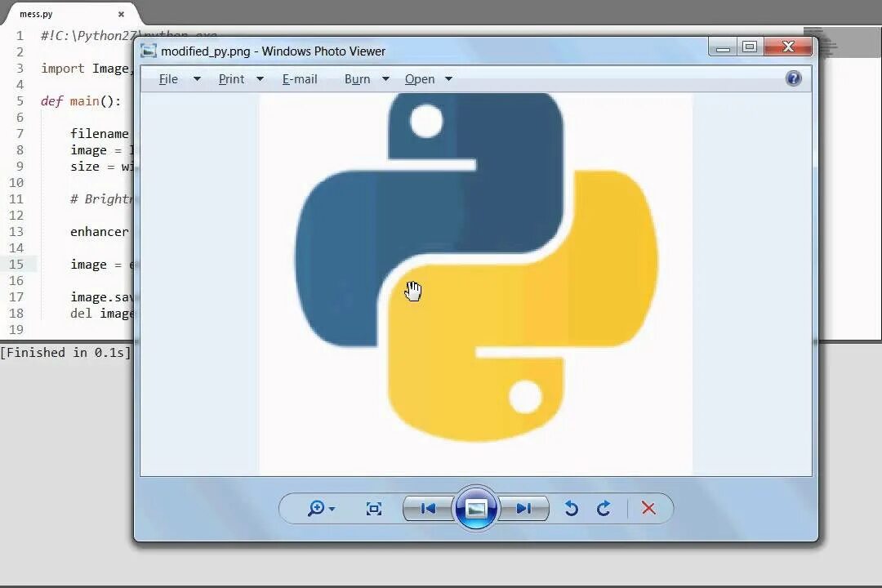This screenshot has height=588, width=882.
Task: Open the Print menu
Action: point(231,79)
